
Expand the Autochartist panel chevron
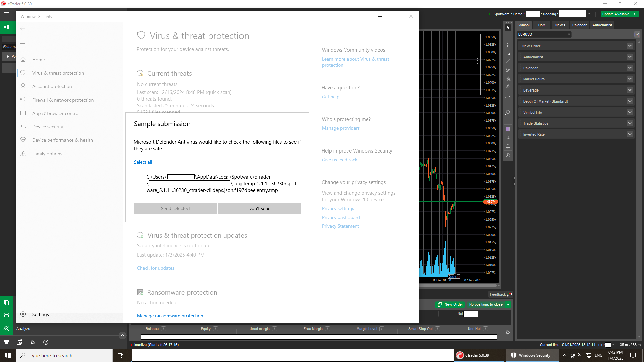click(630, 57)
